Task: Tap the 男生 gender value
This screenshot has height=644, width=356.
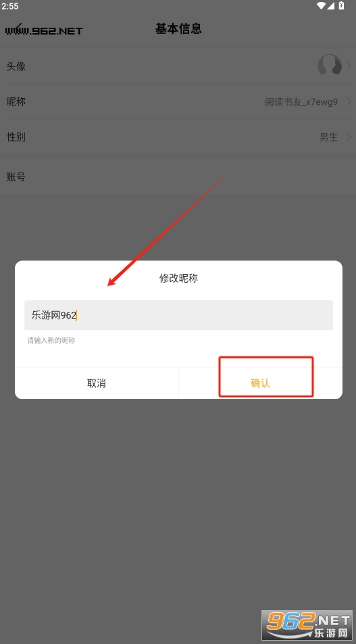Action: click(328, 137)
